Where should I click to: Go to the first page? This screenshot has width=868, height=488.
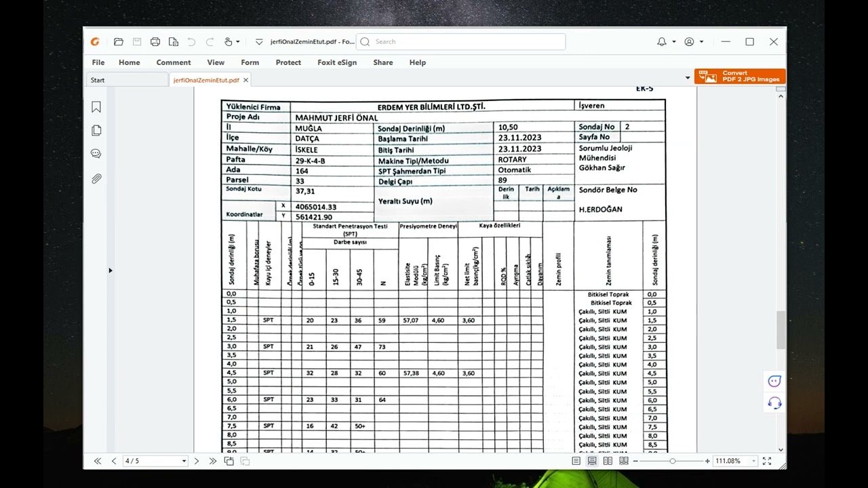(98, 461)
